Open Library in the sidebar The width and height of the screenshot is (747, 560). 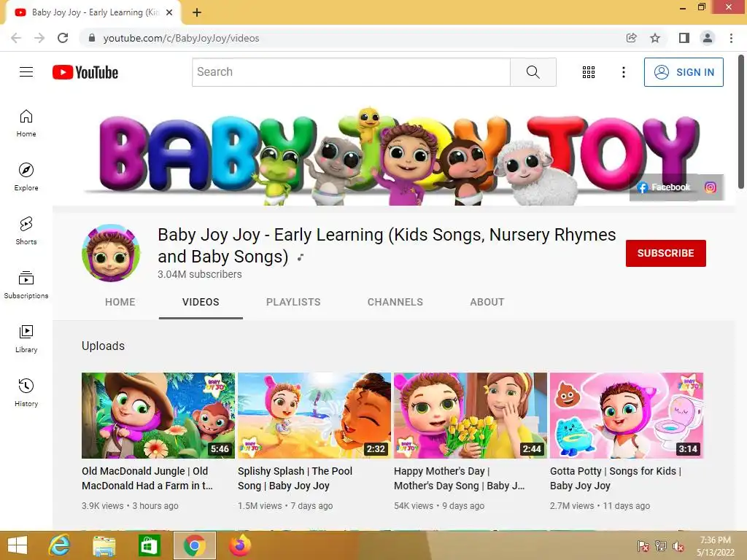click(x=26, y=338)
